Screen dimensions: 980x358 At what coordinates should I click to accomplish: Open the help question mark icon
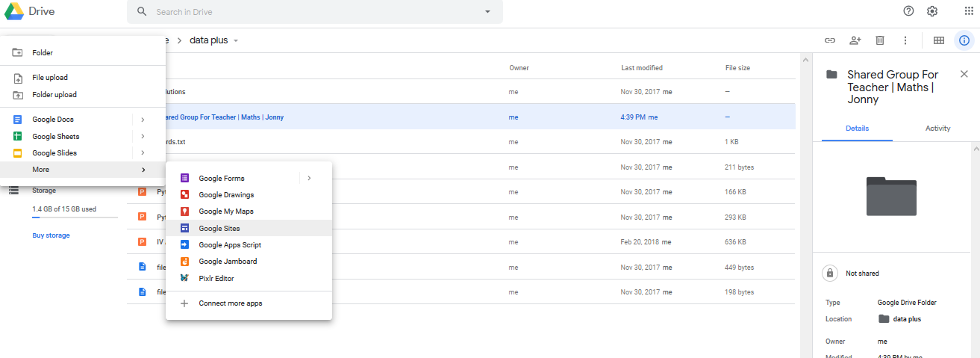pos(908,11)
